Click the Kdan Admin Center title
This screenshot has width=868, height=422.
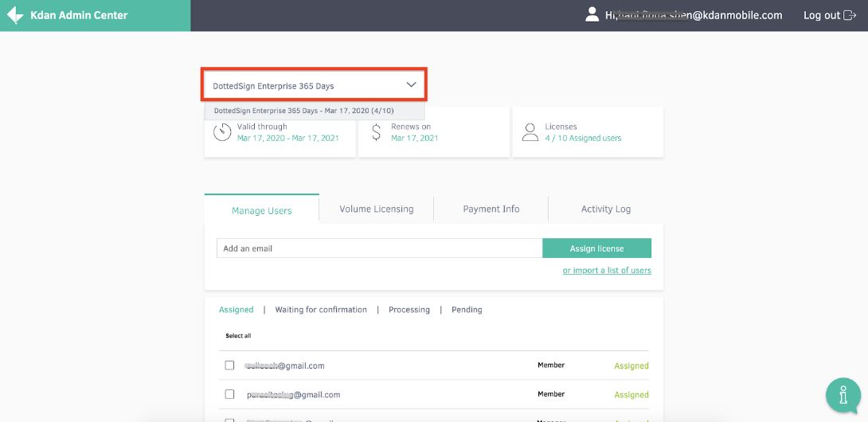(x=79, y=15)
